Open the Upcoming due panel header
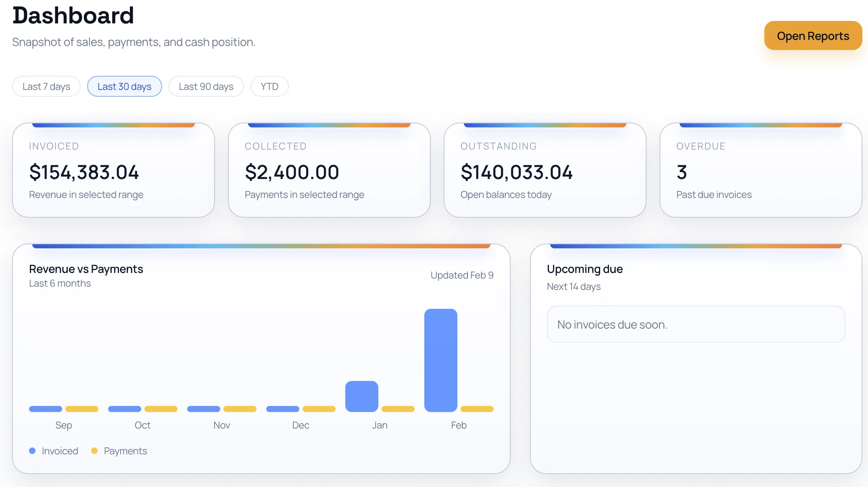This screenshot has width=868, height=487. click(584, 269)
